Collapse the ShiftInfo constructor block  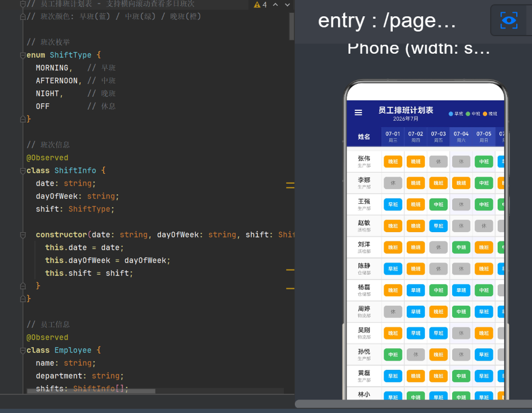pyautogui.click(x=23, y=235)
